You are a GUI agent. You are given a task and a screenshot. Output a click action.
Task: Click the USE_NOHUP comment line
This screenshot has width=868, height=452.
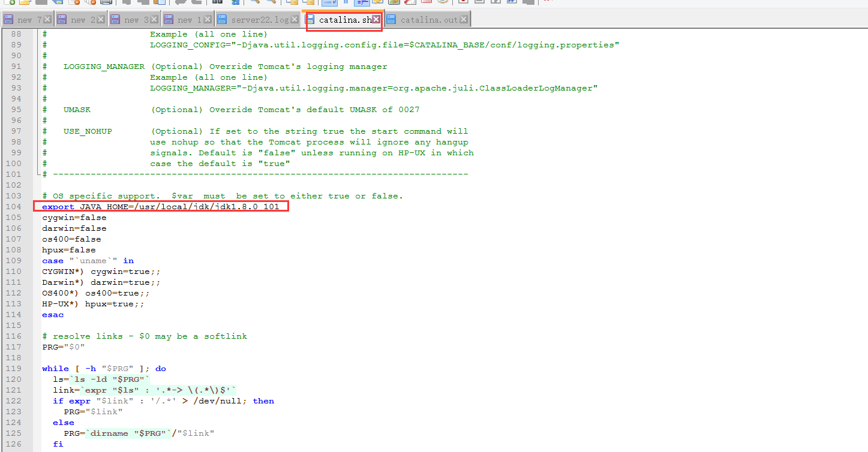[255, 131]
